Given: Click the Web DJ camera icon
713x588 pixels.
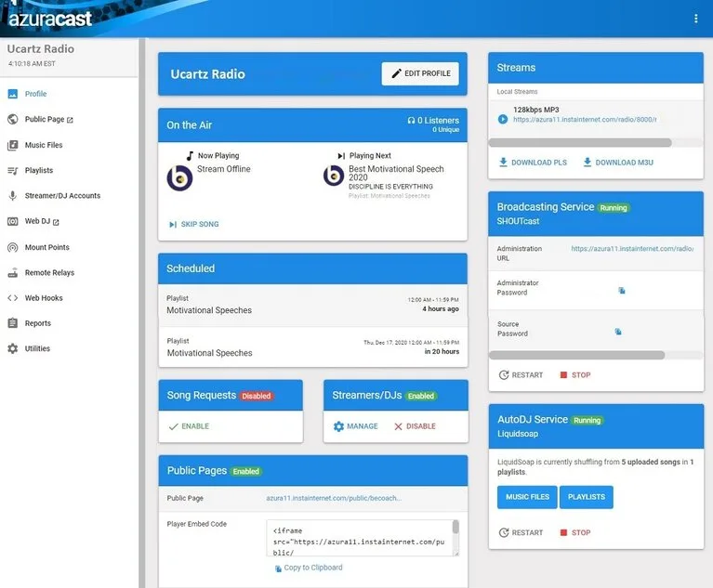Looking at the screenshot, I should [x=13, y=221].
